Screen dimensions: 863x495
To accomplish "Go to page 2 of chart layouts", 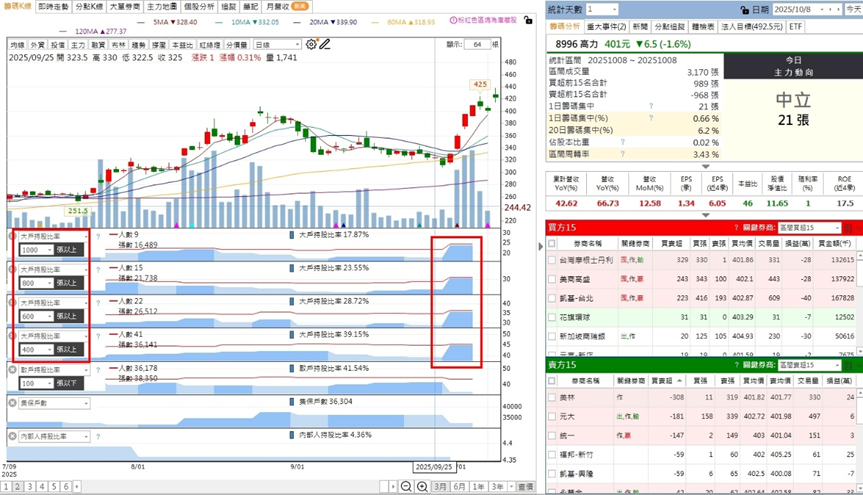I will point(18,487).
